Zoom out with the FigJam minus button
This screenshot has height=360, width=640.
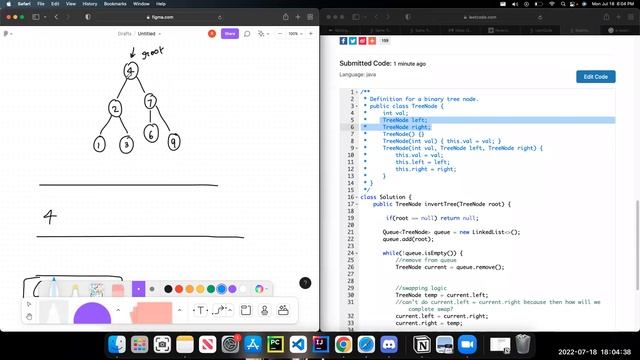[x=280, y=33]
